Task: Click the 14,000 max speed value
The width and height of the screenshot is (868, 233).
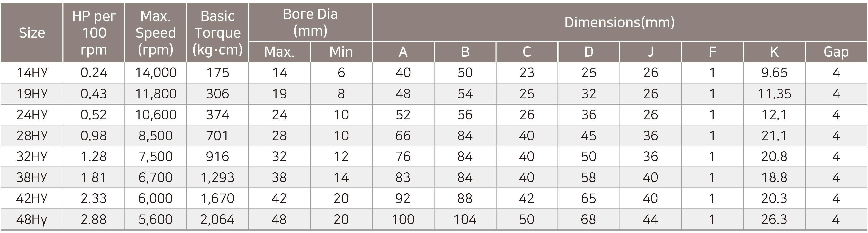Action: (x=156, y=73)
